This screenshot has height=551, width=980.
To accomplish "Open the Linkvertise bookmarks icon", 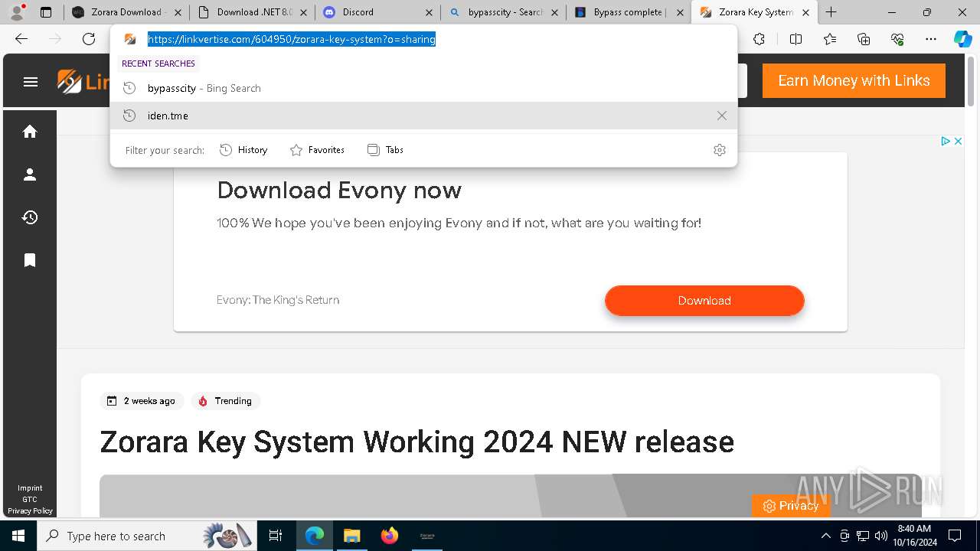I will click(30, 260).
